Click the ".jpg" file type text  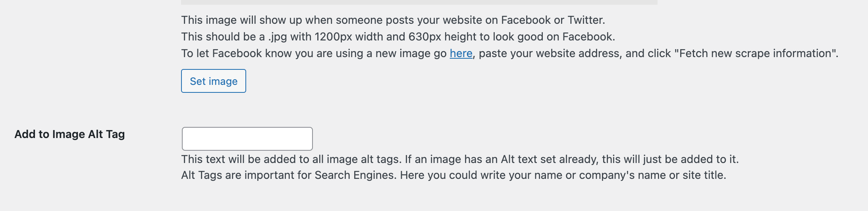[x=278, y=37]
